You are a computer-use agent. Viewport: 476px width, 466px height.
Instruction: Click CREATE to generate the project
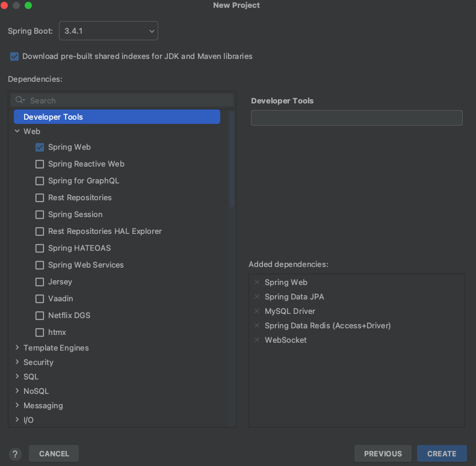(442, 453)
